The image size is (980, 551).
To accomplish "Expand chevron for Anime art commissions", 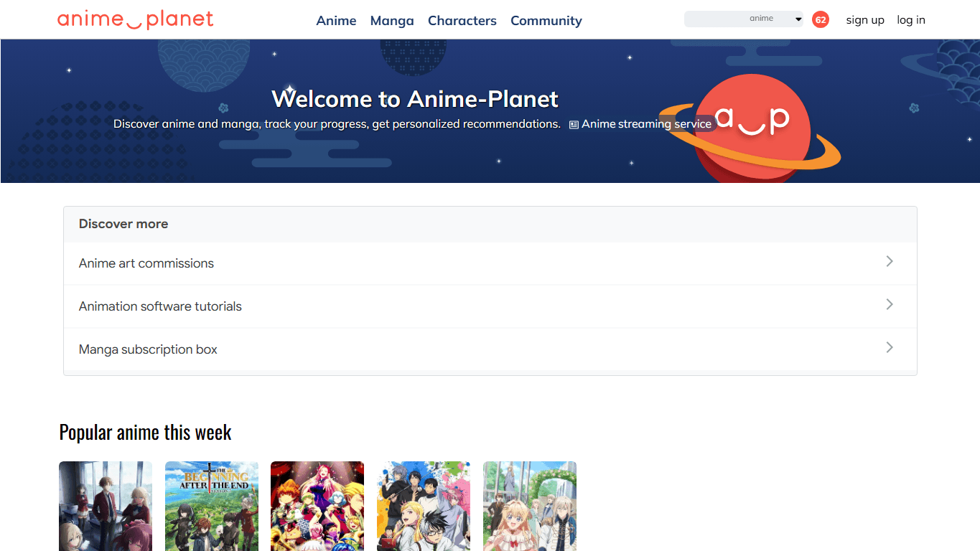I will [890, 261].
